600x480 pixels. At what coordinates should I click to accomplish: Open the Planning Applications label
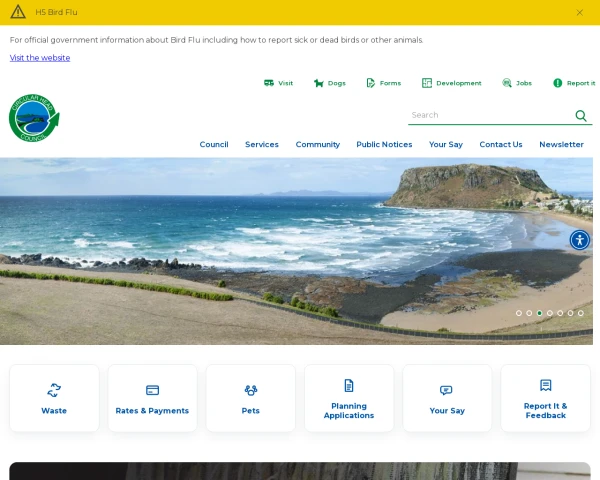pyautogui.click(x=349, y=411)
